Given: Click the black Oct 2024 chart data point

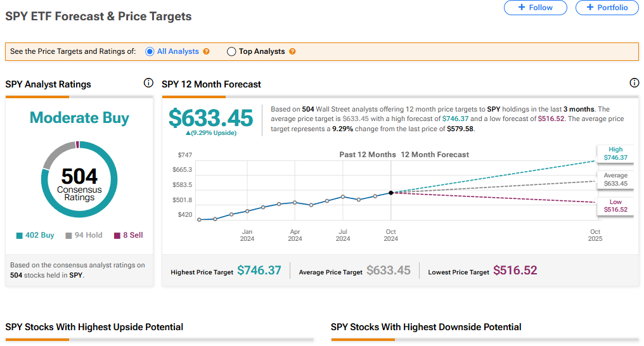Looking at the screenshot, I should coord(391,193).
